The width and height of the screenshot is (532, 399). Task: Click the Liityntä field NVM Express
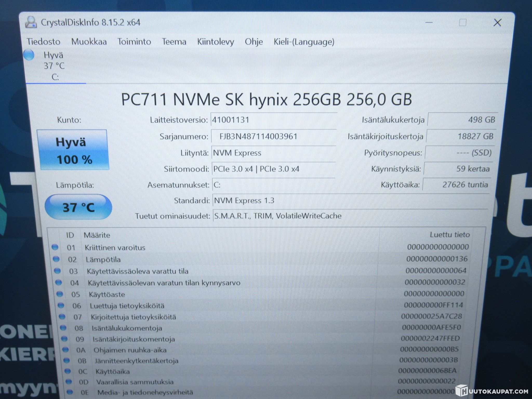coord(274,153)
